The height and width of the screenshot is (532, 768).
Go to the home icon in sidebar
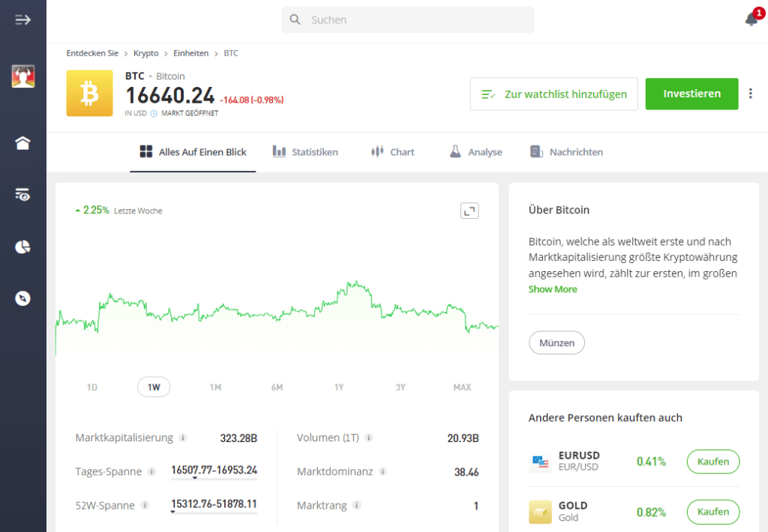click(22, 143)
